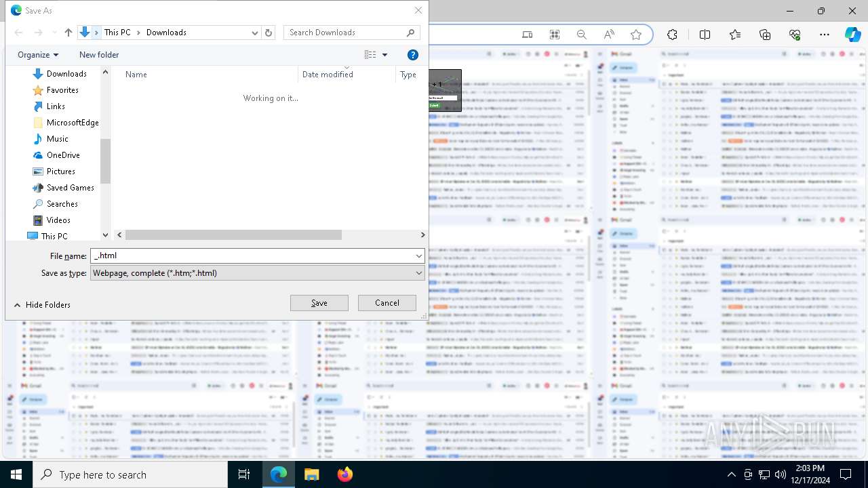Click Edge zoom out magnifier
868x488 pixels.
[582, 35]
